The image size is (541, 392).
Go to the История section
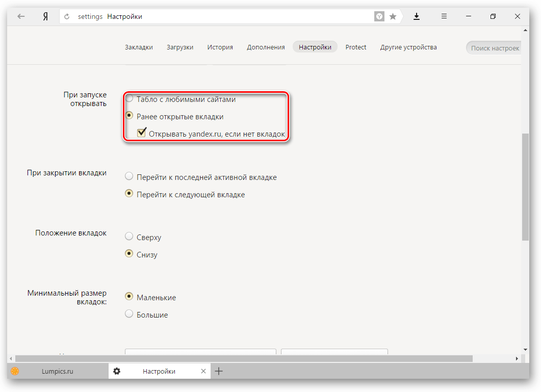[220, 47]
